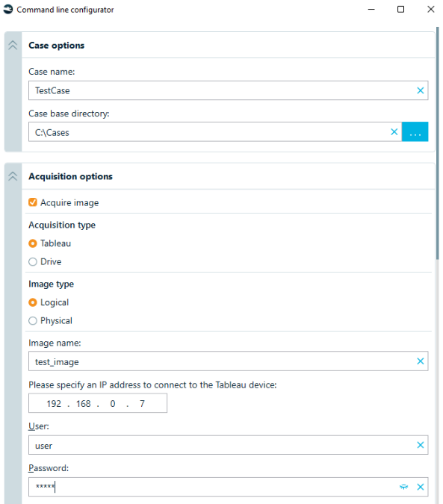Click the vertical scrollbar thumb
443x504 pixels.
tap(437, 143)
